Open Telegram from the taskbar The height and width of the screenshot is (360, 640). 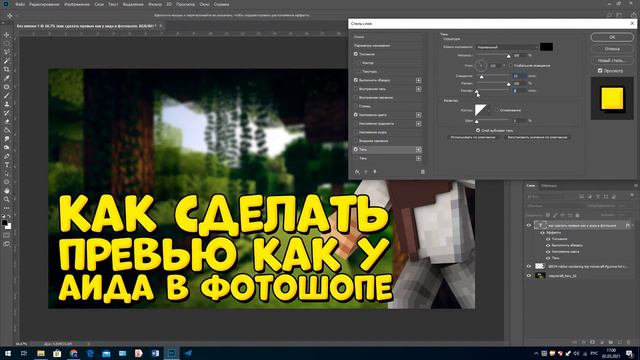pos(188,353)
